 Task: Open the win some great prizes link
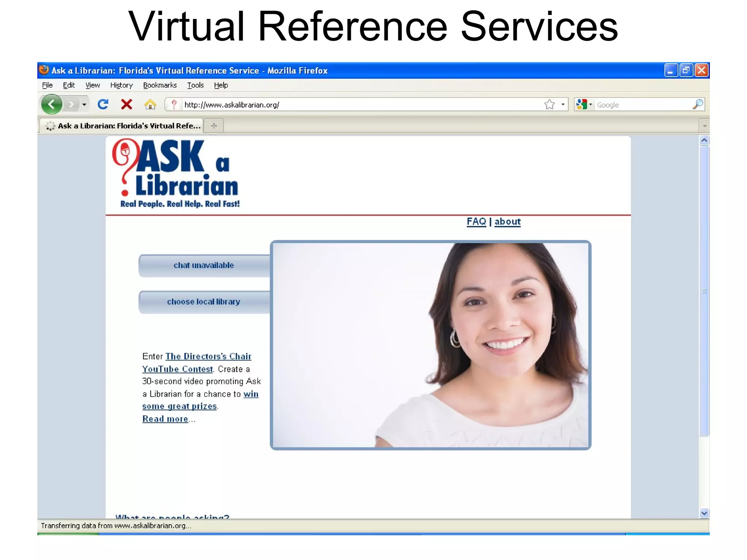coord(200,400)
